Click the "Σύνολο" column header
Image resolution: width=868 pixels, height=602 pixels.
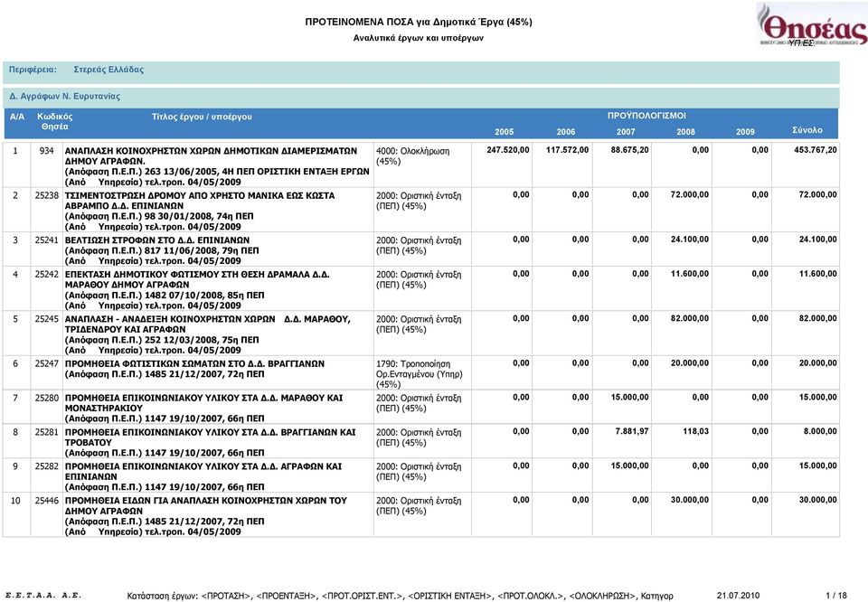[x=807, y=130]
